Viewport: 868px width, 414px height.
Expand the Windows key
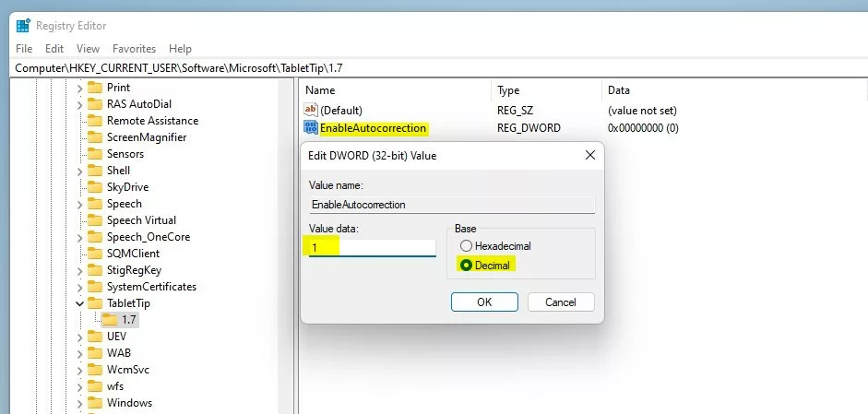point(79,404)
